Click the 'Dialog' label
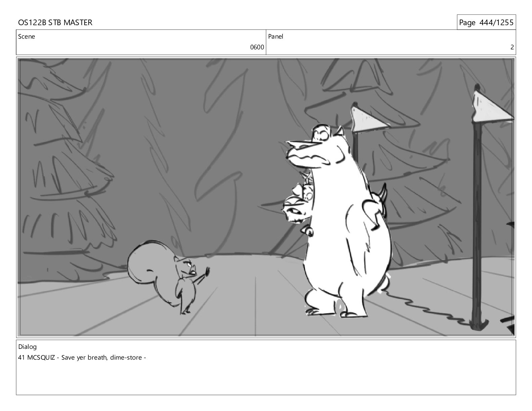Viewport: 532px width, 411px height. 28,347
